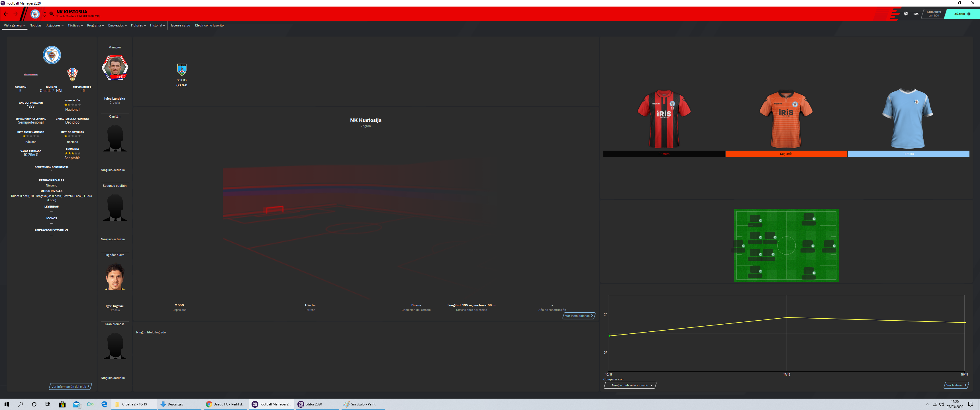The image size is (980, 410).
Task: Select the Tercera light blue kit shirt
Action: click(908, 119)
